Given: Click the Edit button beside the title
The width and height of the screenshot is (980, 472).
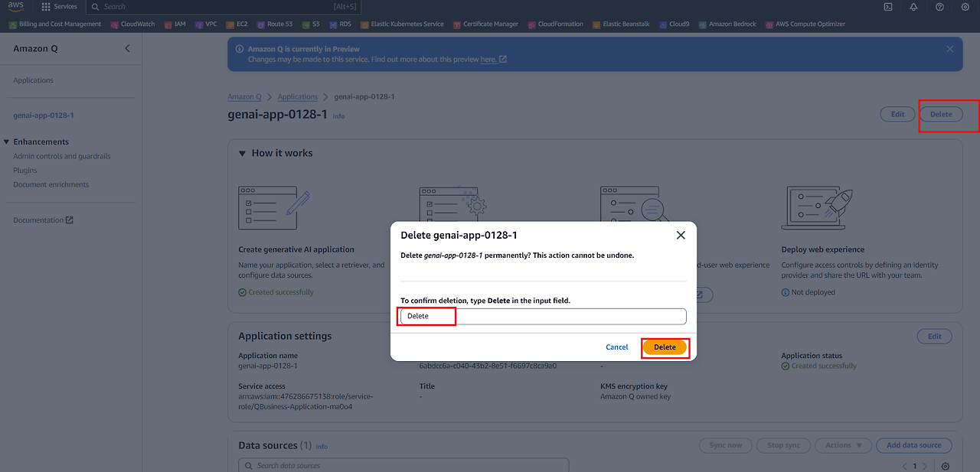Looking at the screenshot, I should click(x=897, y=114).
